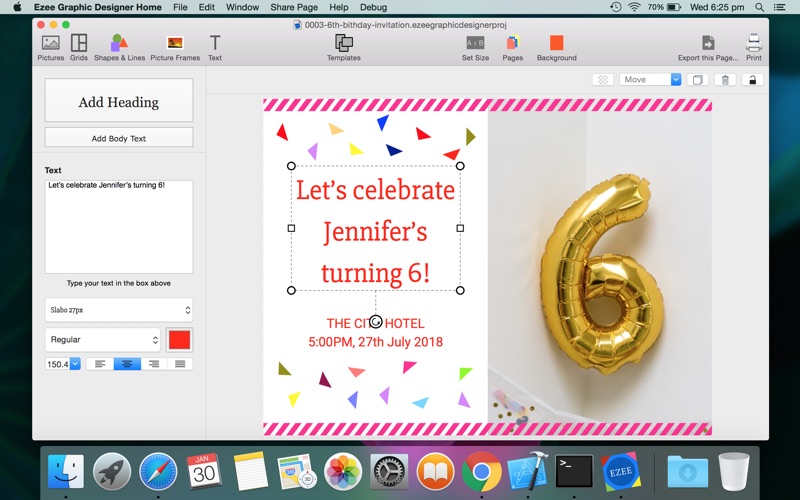Open the Templates browser
The width and height of the screenshot is (800, 500).
343,44
